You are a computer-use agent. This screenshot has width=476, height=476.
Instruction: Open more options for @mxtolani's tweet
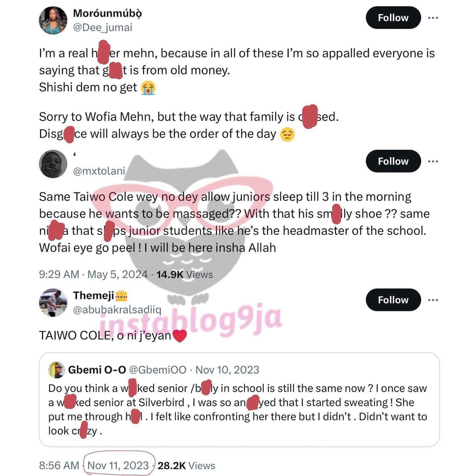(x=433, y=161)
